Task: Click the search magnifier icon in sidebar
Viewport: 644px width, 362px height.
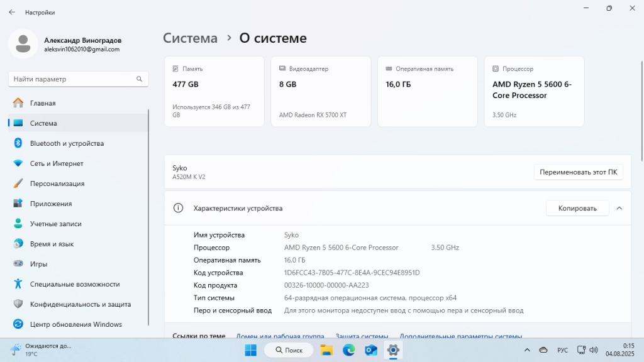Action: click(139, 79)
